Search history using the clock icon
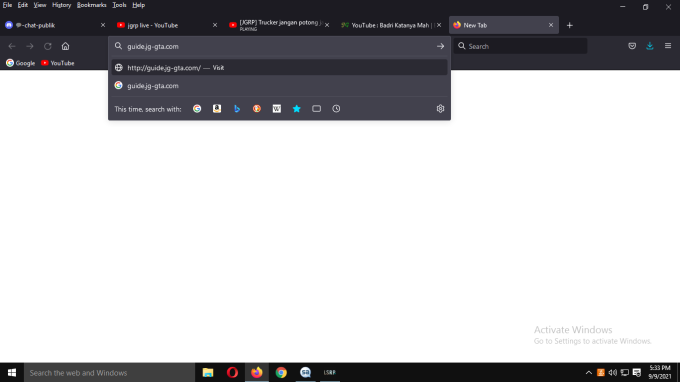The height and width of the screenshot is (382, 680). [337, 109]
